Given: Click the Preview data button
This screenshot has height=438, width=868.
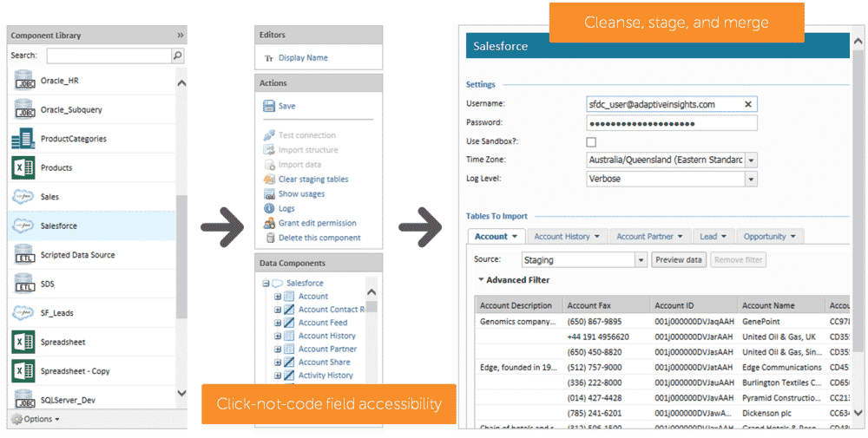Looking at the screenshot, I should pyautogui.click(x=679, y=259).
